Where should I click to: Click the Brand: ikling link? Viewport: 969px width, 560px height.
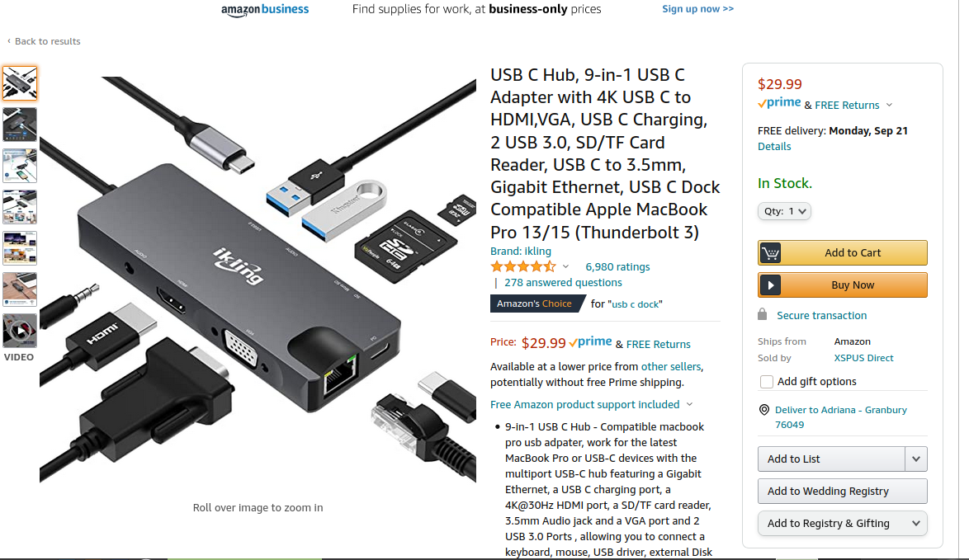[x=520, y=252]
